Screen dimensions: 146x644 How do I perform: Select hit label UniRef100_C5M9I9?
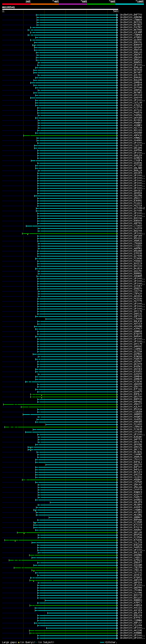[x=131, y=427]
